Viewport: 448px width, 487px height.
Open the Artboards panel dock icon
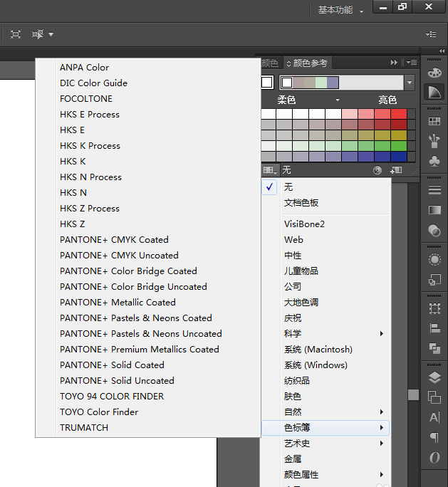click(x=434, y=397)
